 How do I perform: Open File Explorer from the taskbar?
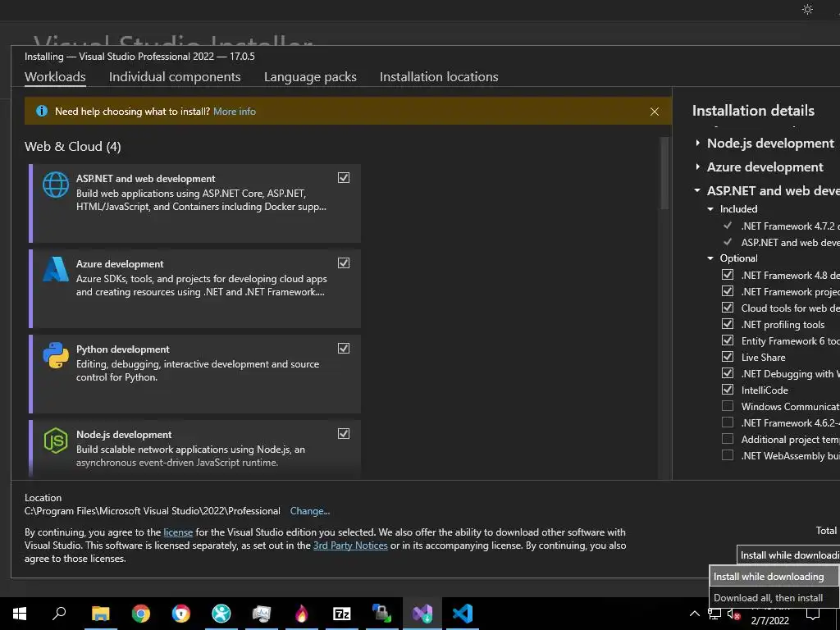coord(100,613)
